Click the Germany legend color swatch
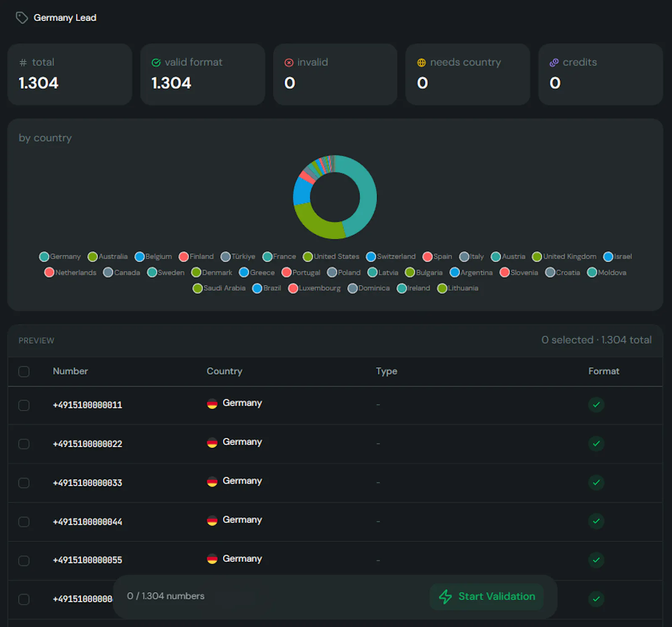This screenshot has width=672, height=627. tap(44, 257)
